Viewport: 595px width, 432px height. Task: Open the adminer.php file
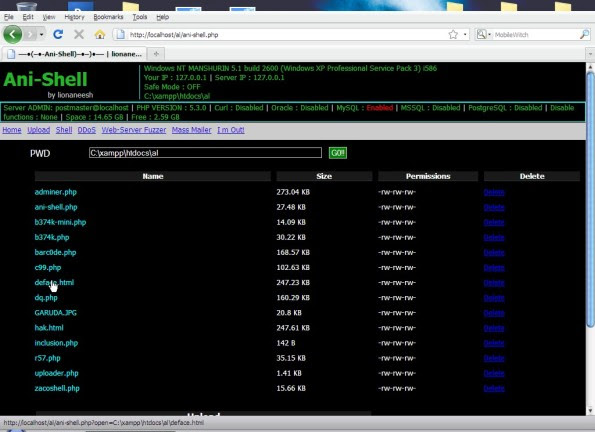point(55,192)
